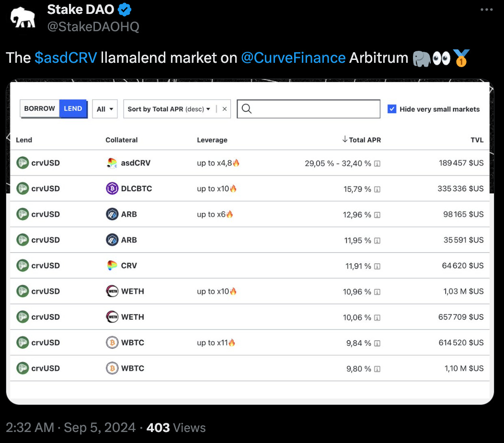Viewport: 504px width, 443px height.
Task: Click the up to x6 leverage text
Action: 211,214
